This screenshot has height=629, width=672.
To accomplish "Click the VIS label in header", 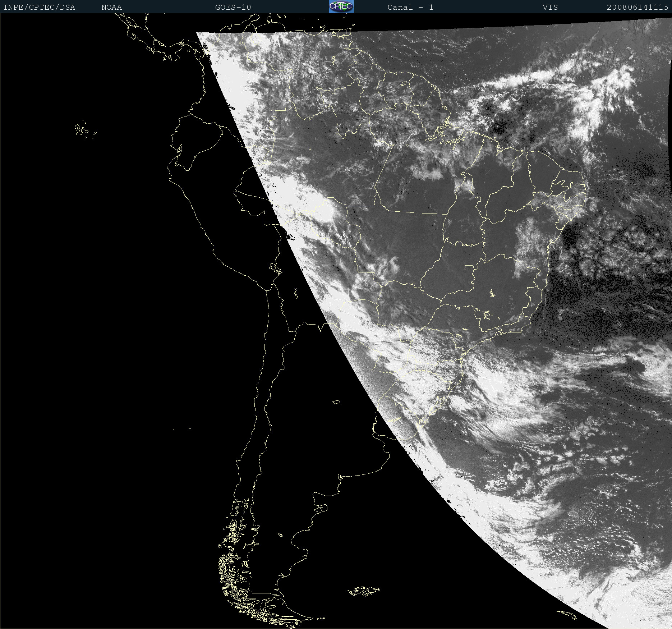I will tap(550, 7).
